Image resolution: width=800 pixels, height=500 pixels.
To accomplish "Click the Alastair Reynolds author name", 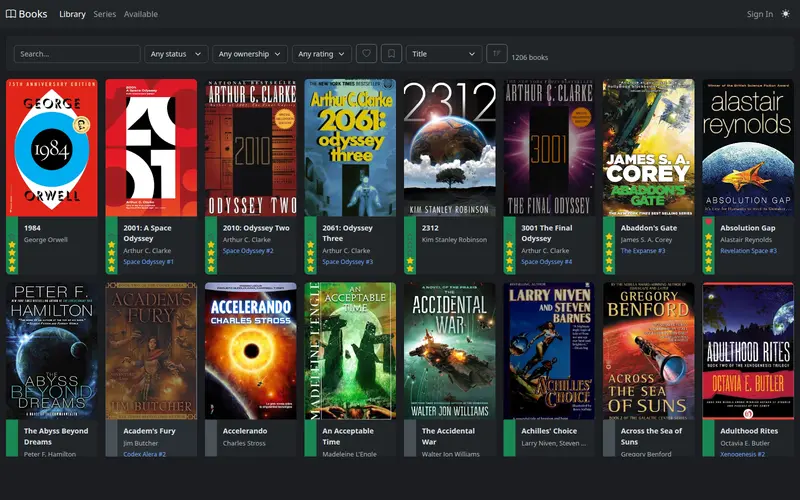I will (x=746, y=239).
